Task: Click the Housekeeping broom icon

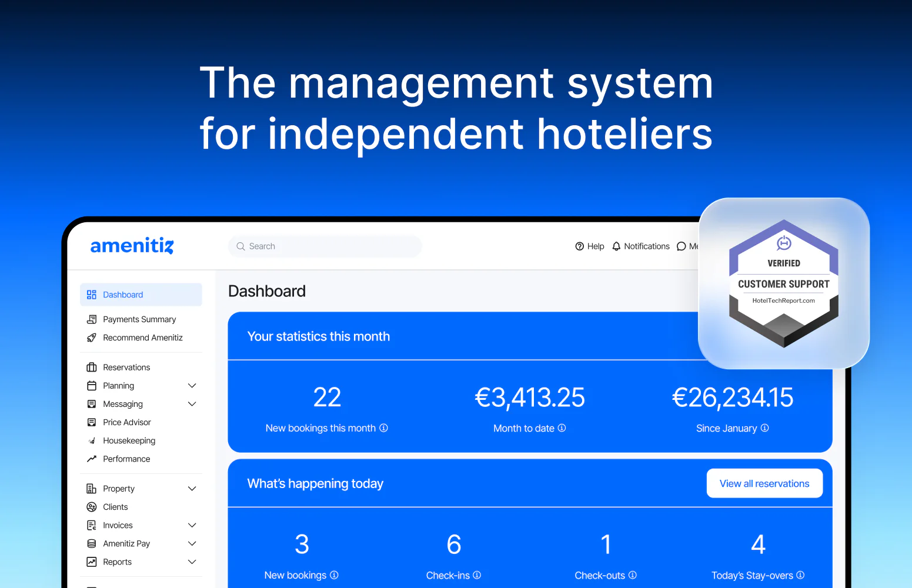Action: click(92, 440)
